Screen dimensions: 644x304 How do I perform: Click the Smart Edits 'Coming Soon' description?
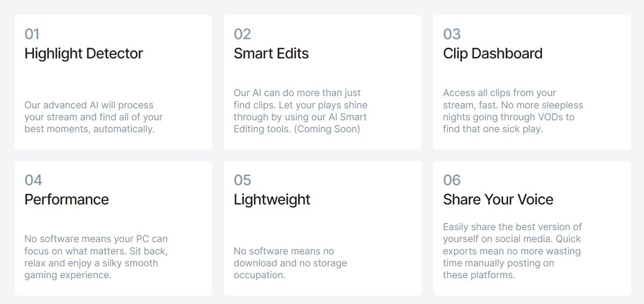pos(301,111)
